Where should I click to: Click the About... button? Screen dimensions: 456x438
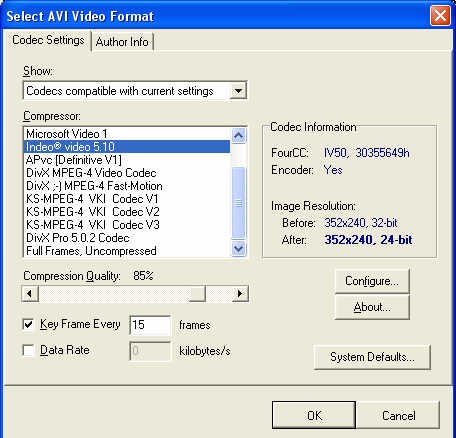coord(372,307)
